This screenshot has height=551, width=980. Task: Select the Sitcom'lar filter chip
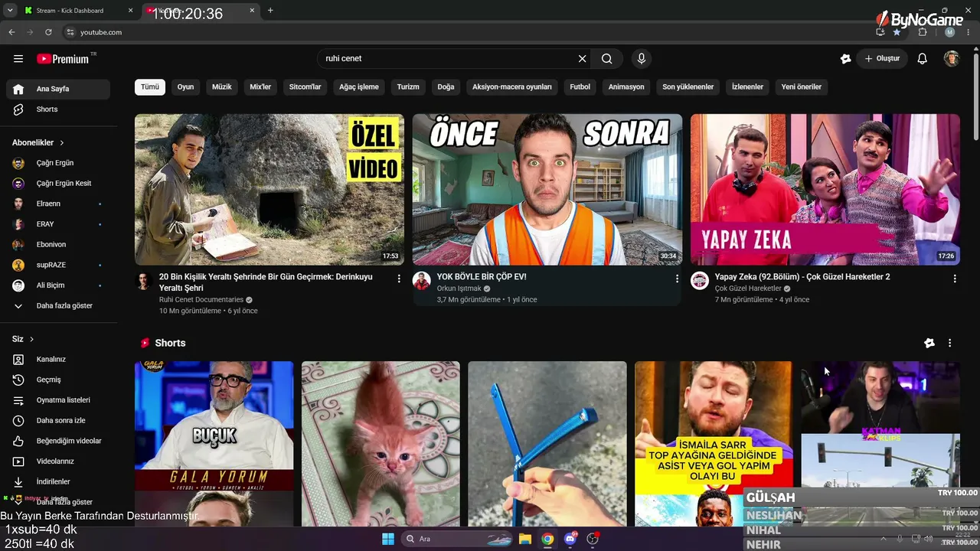pos(305,87)
